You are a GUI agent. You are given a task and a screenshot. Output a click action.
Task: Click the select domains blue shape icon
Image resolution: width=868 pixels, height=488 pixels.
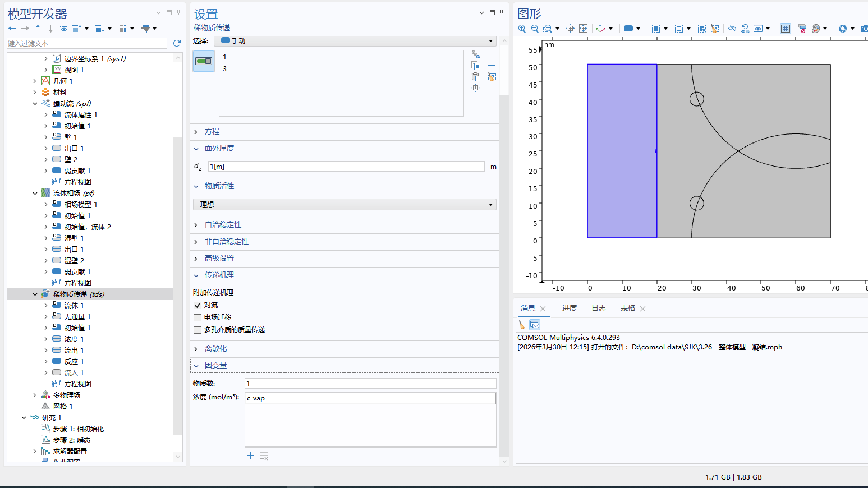(628, 28)
